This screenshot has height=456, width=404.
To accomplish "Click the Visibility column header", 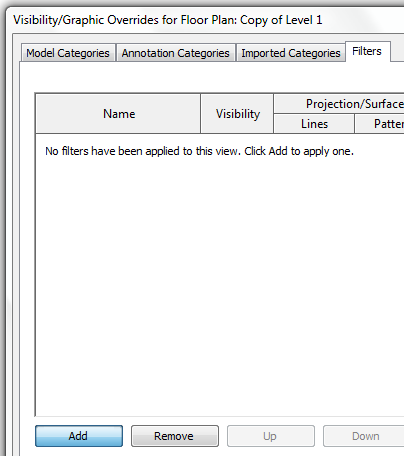I will [x=237, y=114].
